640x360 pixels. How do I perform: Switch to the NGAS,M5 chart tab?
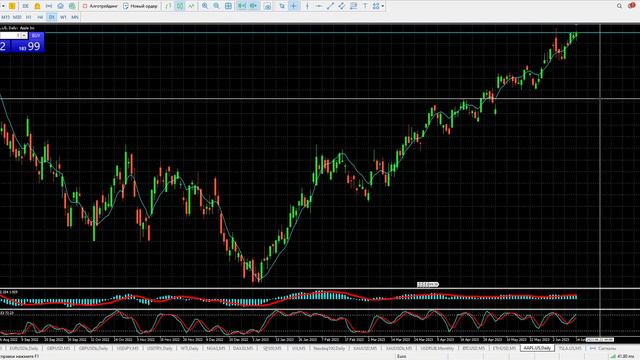[216, 348]
